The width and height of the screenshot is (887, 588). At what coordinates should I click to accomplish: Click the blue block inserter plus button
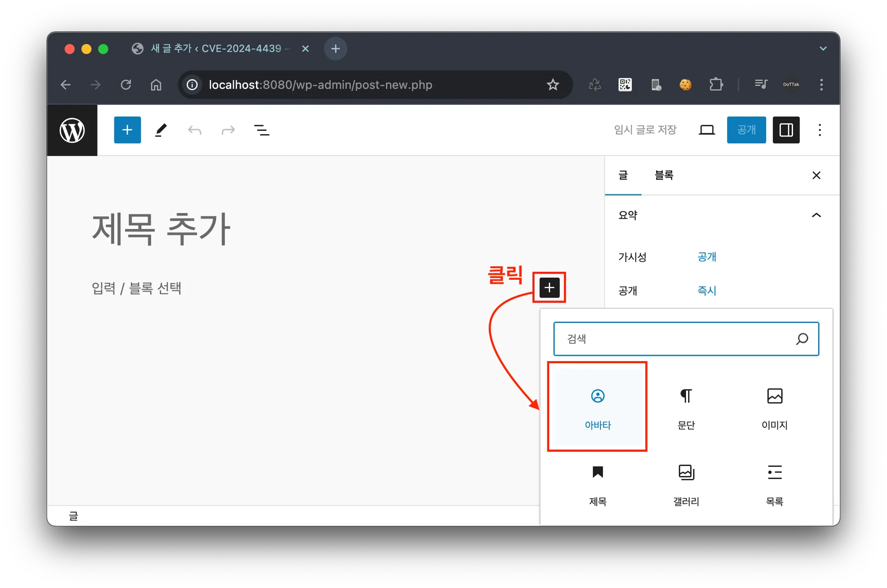(127, 130)
